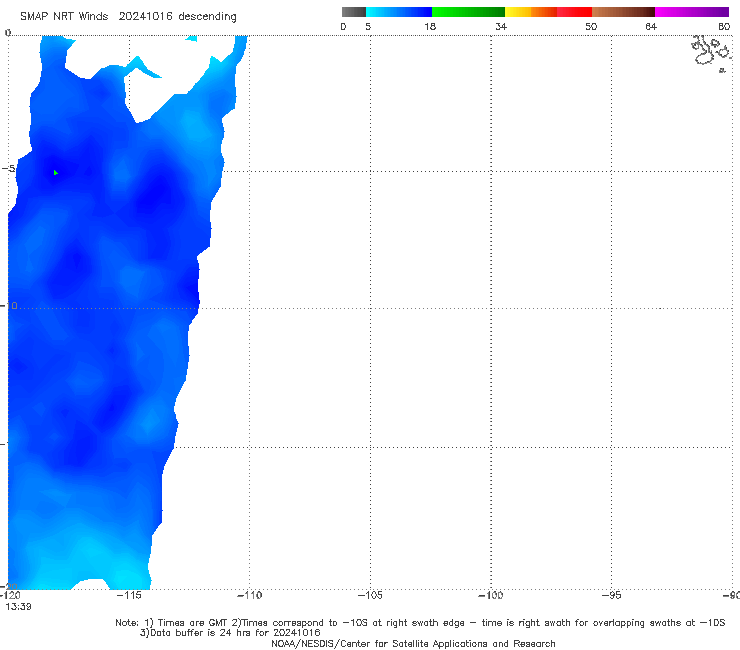
Task: Click the note "Data buffer is 24 hrs for 20241016"
Action: click(235, 633)
